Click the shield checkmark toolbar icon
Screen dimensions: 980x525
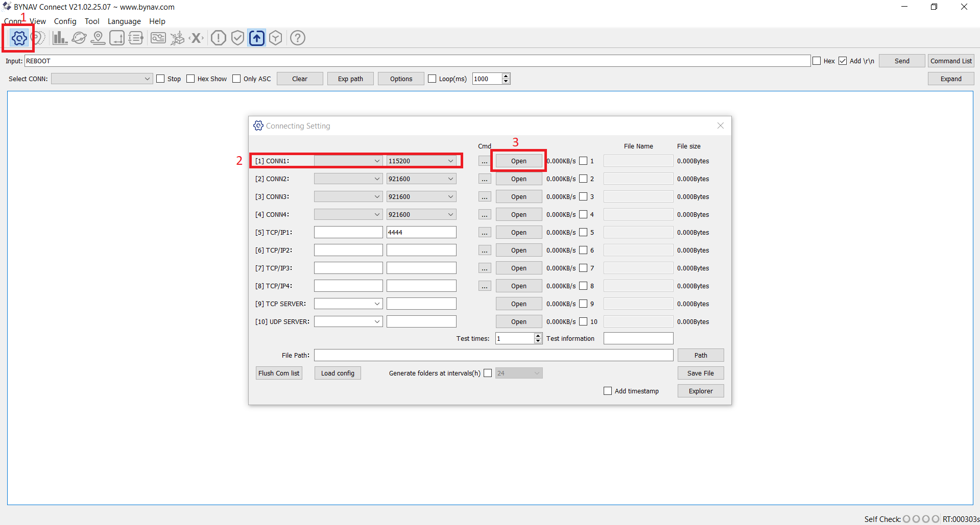[237, 38]
